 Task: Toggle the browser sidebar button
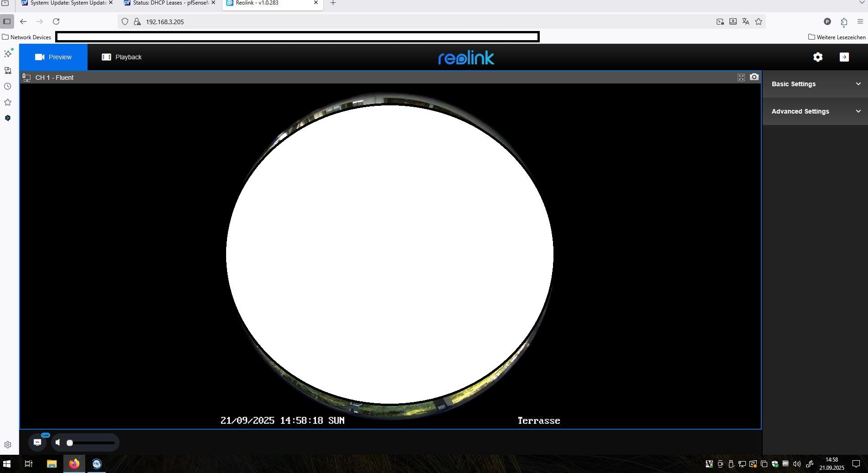(7, 21)
